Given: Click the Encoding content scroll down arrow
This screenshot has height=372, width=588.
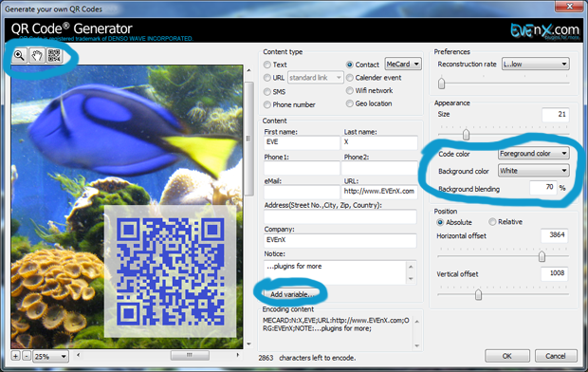Looking at the screenshot, I should click(x=416, y=345).
